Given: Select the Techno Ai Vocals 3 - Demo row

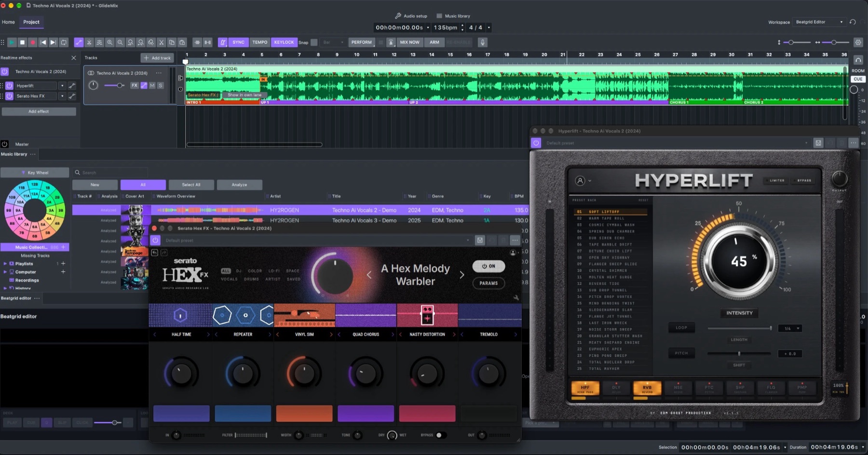Looking at the screenshot, I should tap(300, 220).
